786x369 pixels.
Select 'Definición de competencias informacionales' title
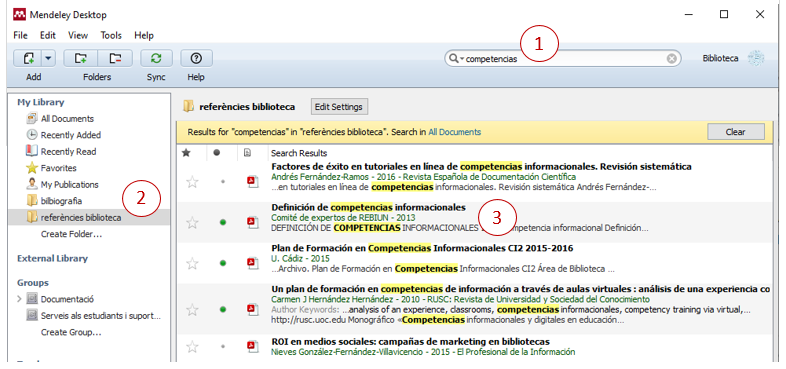coord(368,207)
